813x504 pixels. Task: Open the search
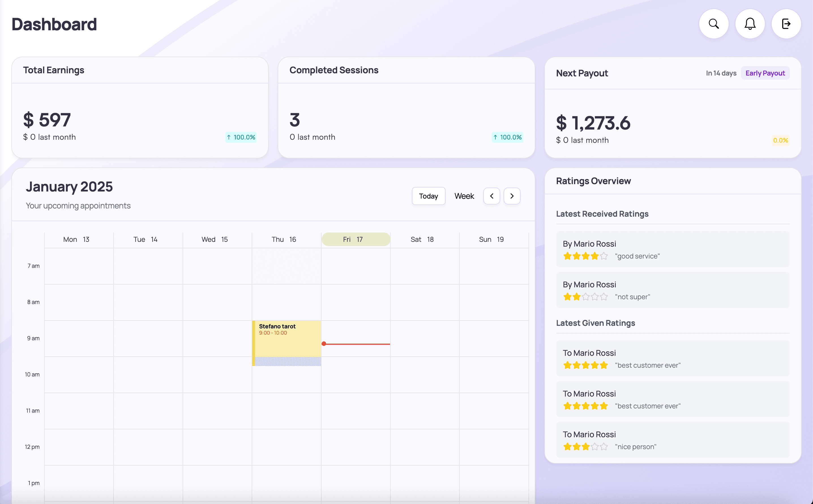pyautogui.click(x=713, y=24)
